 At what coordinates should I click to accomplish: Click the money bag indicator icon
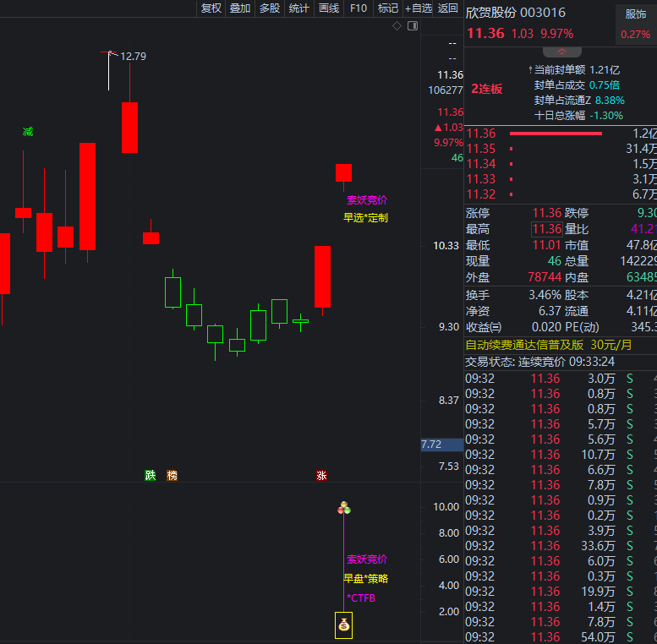[343, 625]
